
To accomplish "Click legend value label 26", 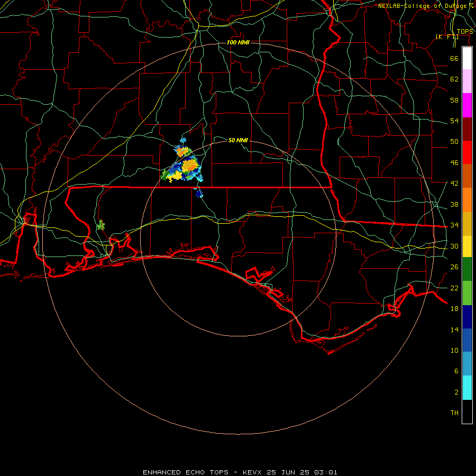I will click(454, 267).
